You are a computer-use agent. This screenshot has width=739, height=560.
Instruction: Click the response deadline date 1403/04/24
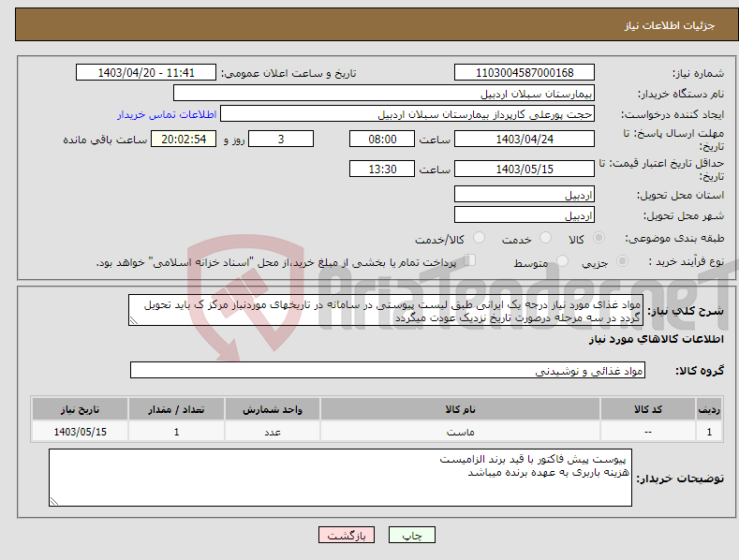pyautogui.click(x=525, y=139)
